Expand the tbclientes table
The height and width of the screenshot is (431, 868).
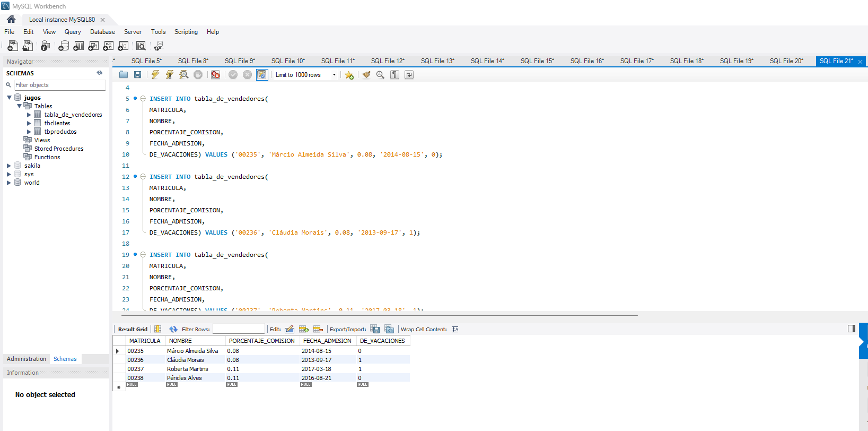click(x=29, y=123)
